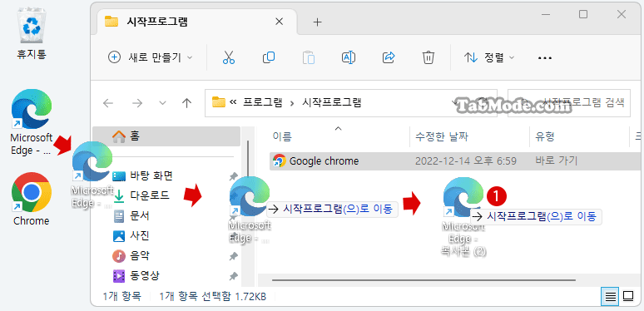Select the Microsoft Edge desktop shortcut

(x=32, y=122)
